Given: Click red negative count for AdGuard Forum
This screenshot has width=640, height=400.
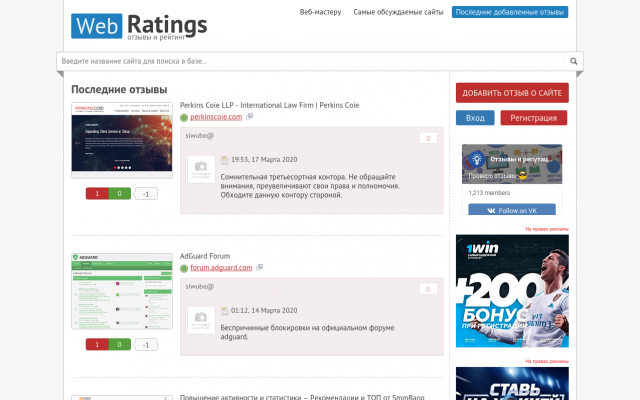Looking at the screenshot, I should (97, 344).
